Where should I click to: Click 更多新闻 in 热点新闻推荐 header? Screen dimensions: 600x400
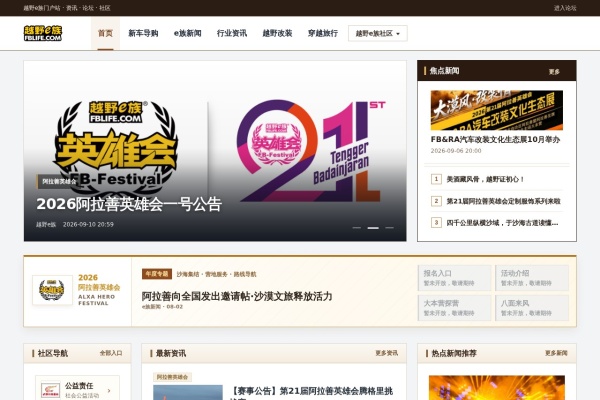click(556, 353)
